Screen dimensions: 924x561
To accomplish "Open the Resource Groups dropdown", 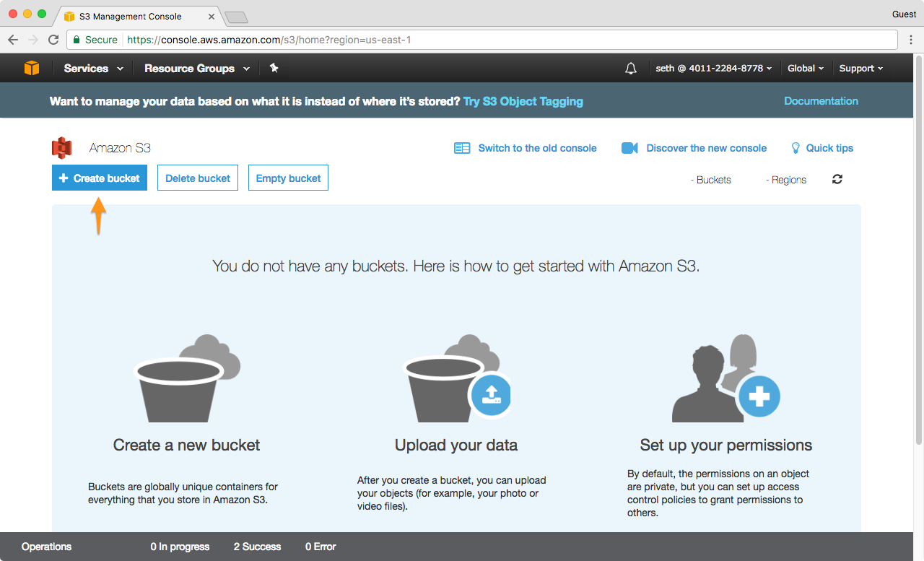I will click(x=197, y=68).
